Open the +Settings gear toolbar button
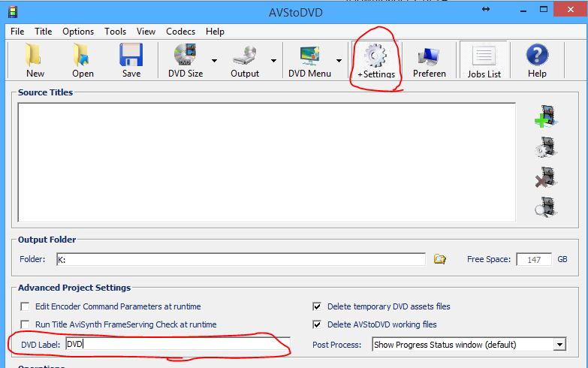Viewport: 588px width, 368px height. pyautogui.click(x=375, y=61)
